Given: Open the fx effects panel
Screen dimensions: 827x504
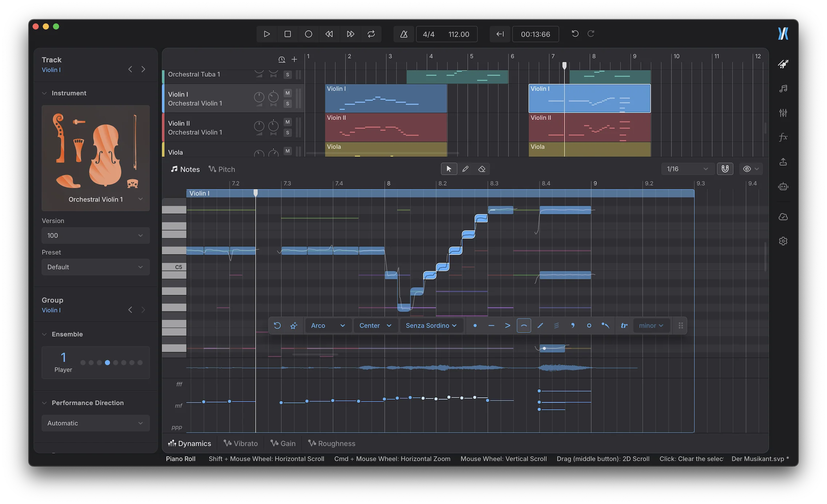Looking at the screenshot, I should (x=783, y=137).
